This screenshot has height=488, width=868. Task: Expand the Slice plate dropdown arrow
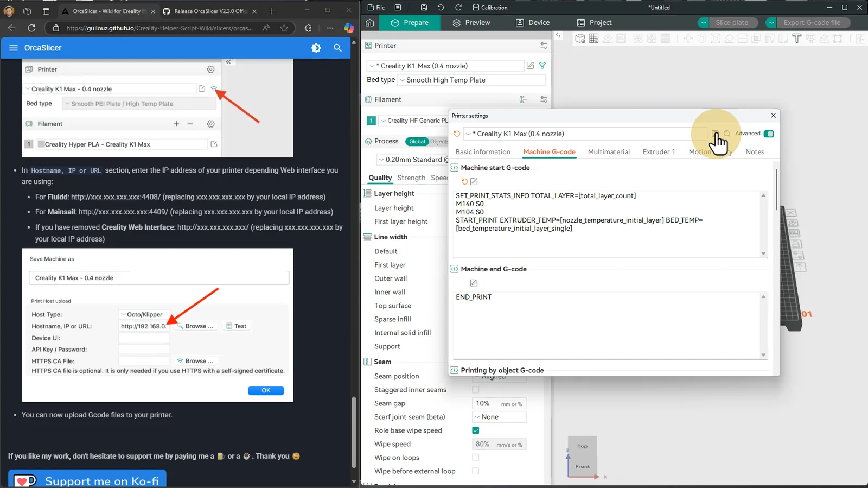703,23
